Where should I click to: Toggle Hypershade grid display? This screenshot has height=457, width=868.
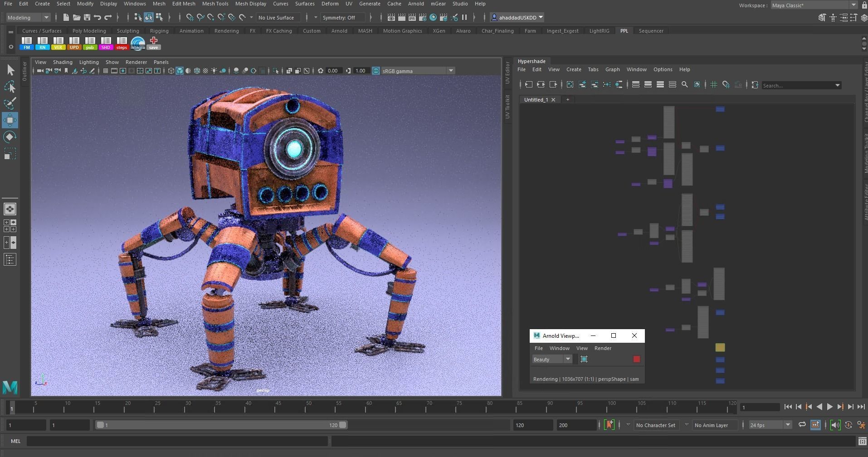click(714, 85)
